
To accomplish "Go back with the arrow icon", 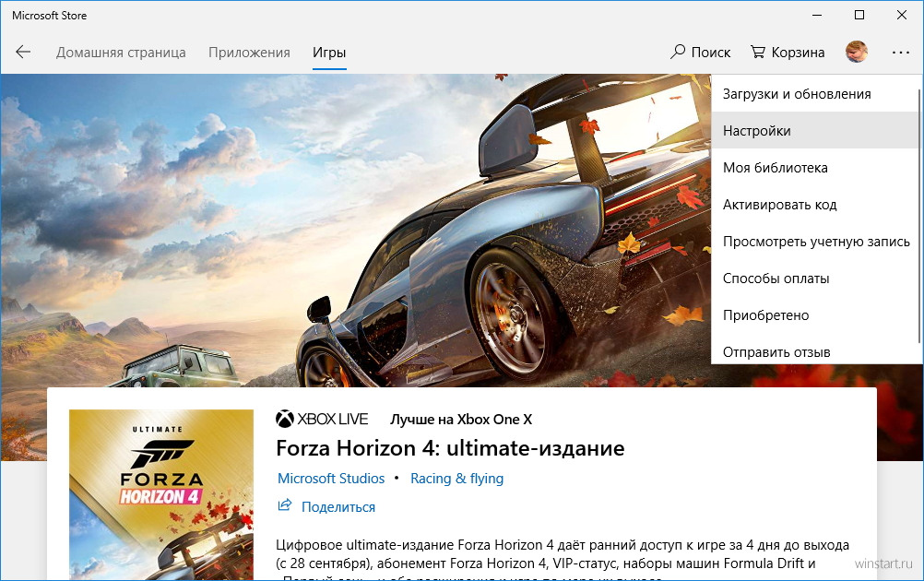I will (23, 52).
